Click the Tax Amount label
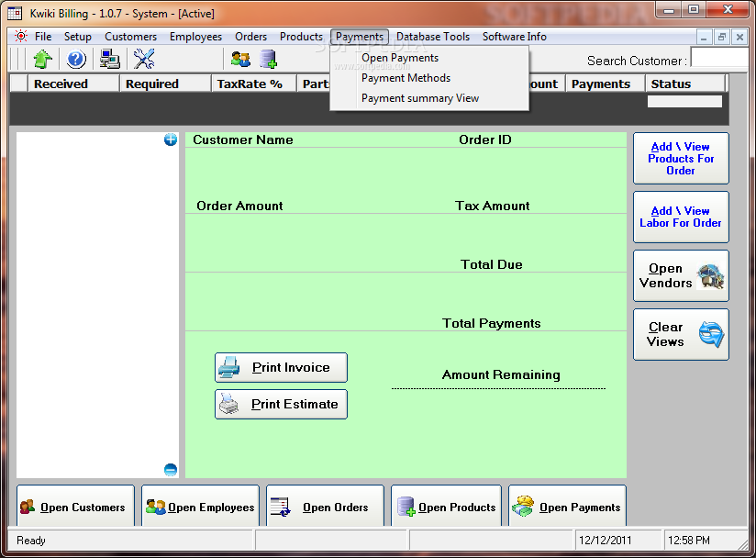 [x=493, y=206]
